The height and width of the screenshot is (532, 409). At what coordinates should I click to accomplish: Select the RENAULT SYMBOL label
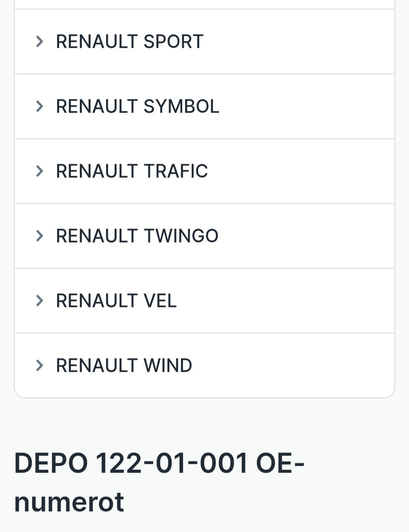(137, 106)
